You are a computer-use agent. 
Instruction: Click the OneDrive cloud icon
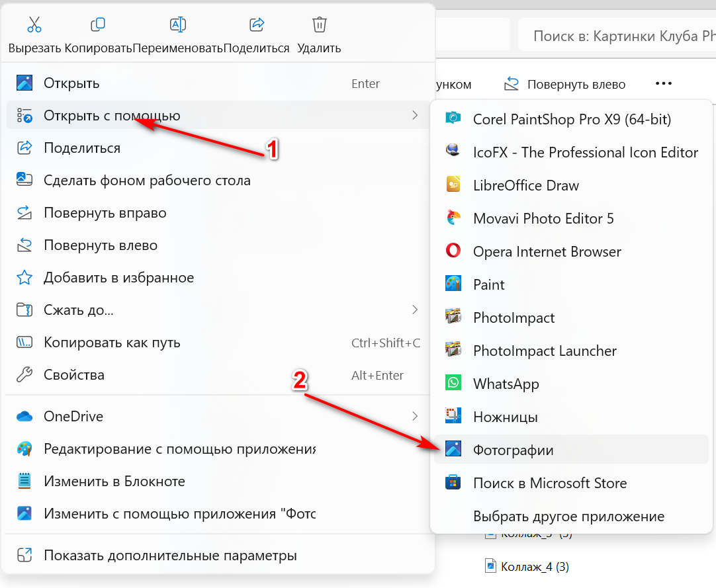point(24,416)
